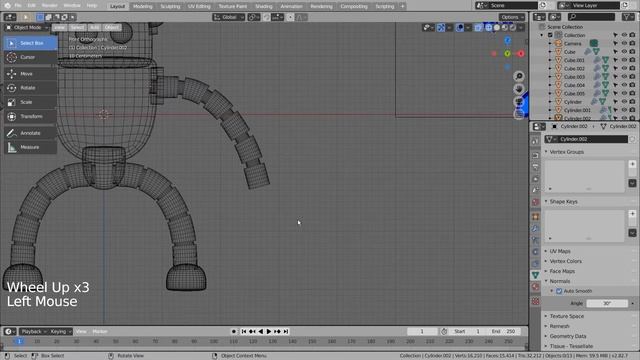
Task: Open the Render properties tab icon
Action: 536,155
